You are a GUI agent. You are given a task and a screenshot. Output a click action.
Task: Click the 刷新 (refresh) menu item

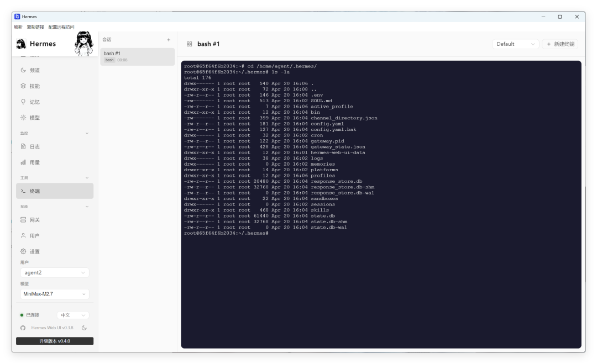click(x=18, y=27)
